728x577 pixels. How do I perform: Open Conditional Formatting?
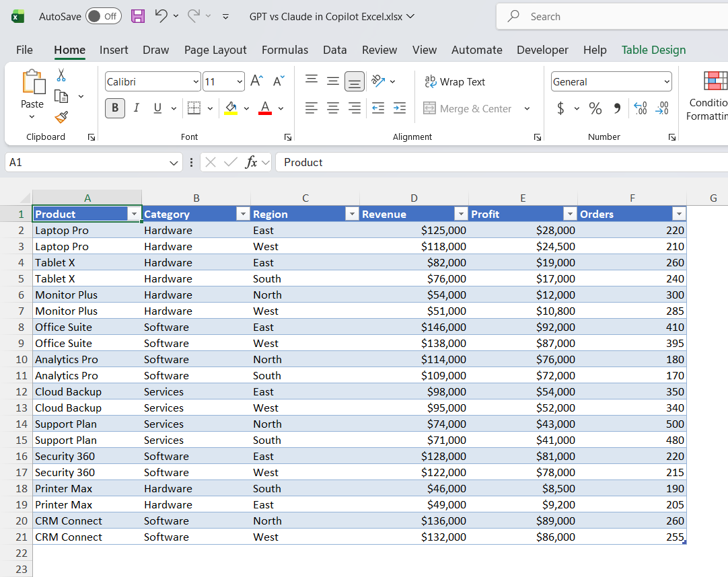(x=708, y=96)
